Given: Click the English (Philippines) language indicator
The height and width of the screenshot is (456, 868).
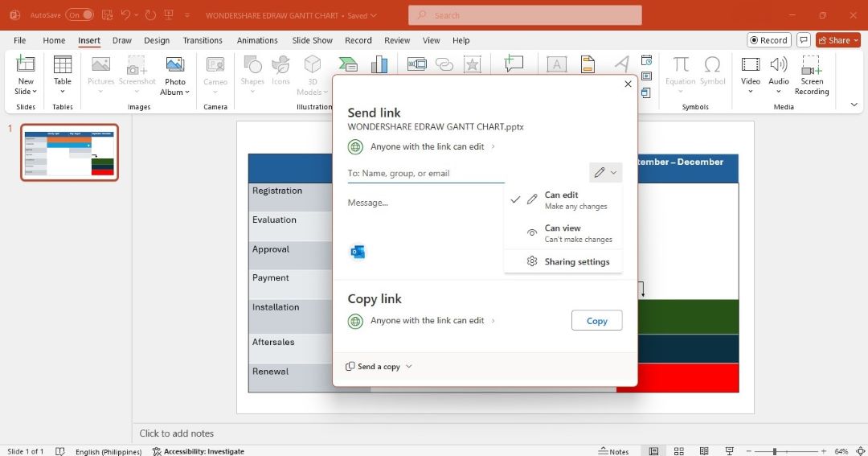Looking at the screenshot, I should tap(108, 451).
